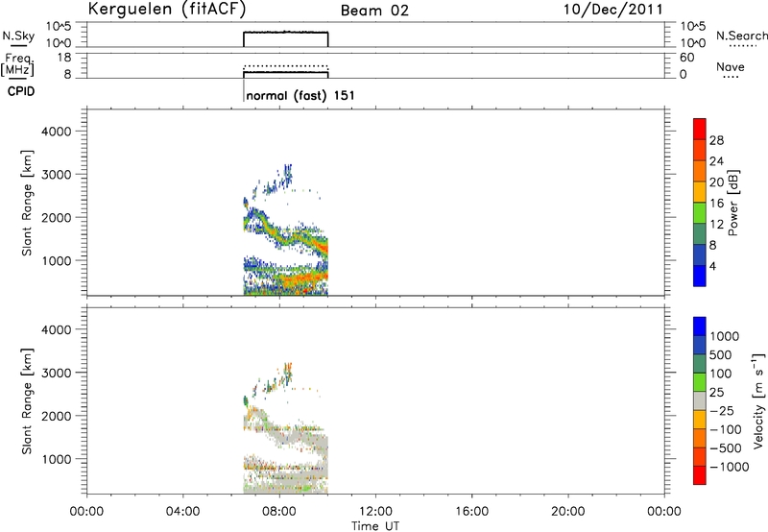Click the "CPID" row label

(x=21, y=91)
